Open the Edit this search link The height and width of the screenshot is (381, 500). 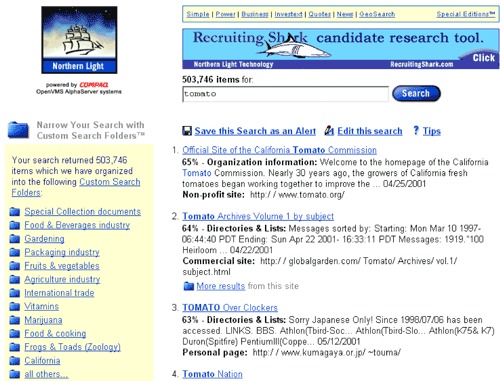370,131
